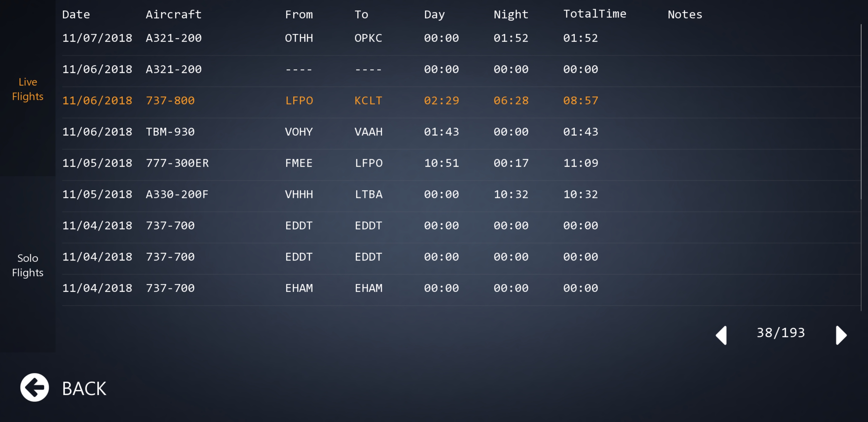Select the highlighted LFPO to KCLT flight
This screenshot has height=422, width=868.
pos(330,100)
